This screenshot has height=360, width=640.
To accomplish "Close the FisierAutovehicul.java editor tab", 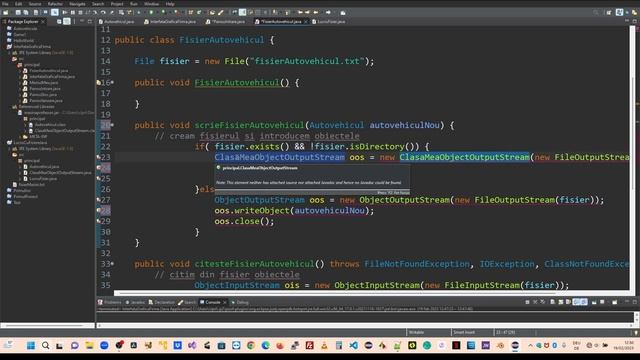I will [x=306, y=22].
